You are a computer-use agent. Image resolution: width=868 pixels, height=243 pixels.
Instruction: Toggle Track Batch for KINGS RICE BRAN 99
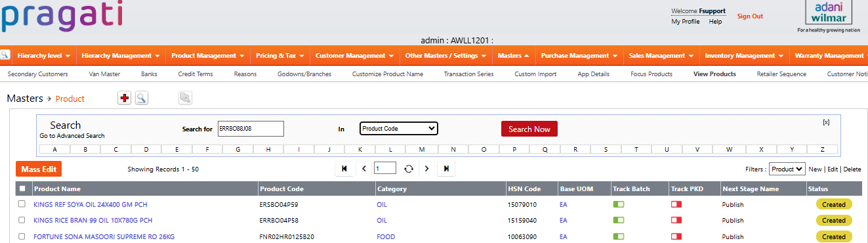click(x=619, y=221)
